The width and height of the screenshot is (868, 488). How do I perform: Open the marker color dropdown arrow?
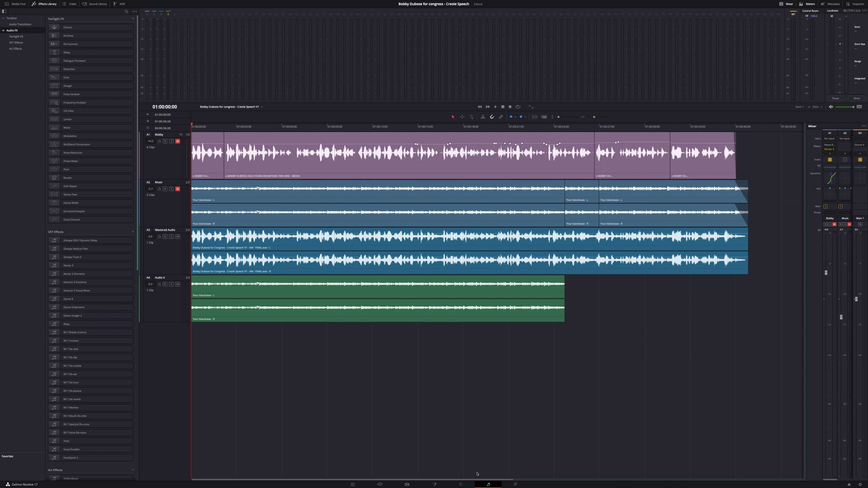tap(525, 117)
